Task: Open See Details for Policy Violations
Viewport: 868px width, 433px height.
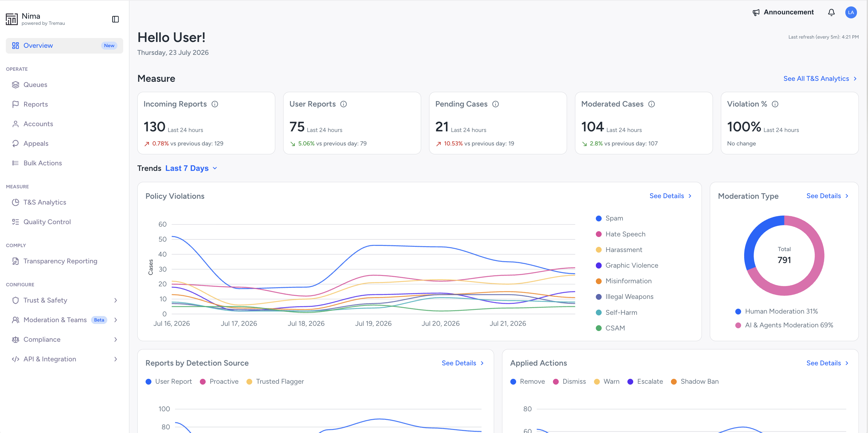Action: (x=670, y=196)
